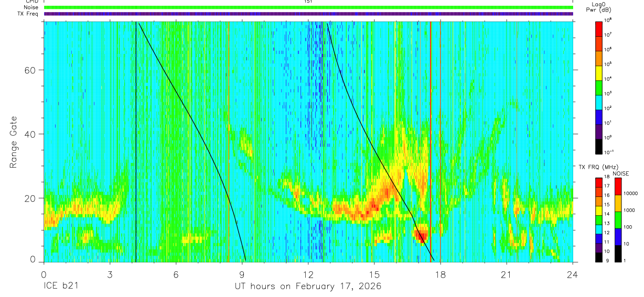Click the '9' tick on the UT hours axis
Image resolution: width=644 pixels, height=297 pixels.
click(x=242, y=274)
